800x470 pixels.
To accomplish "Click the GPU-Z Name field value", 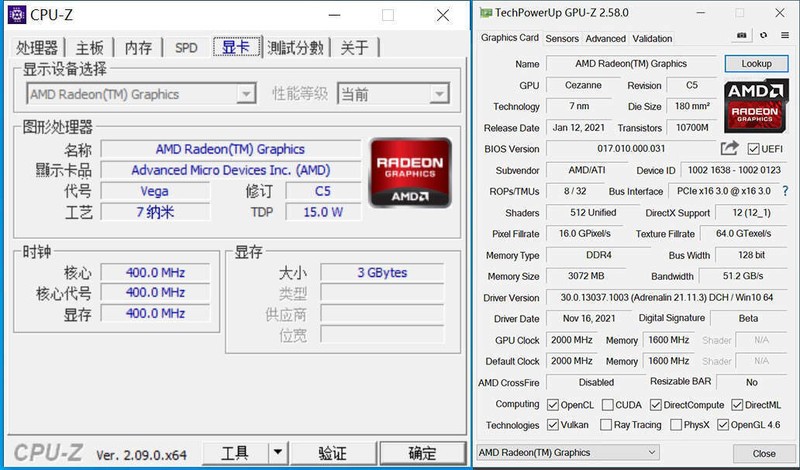I will (631, 64).
